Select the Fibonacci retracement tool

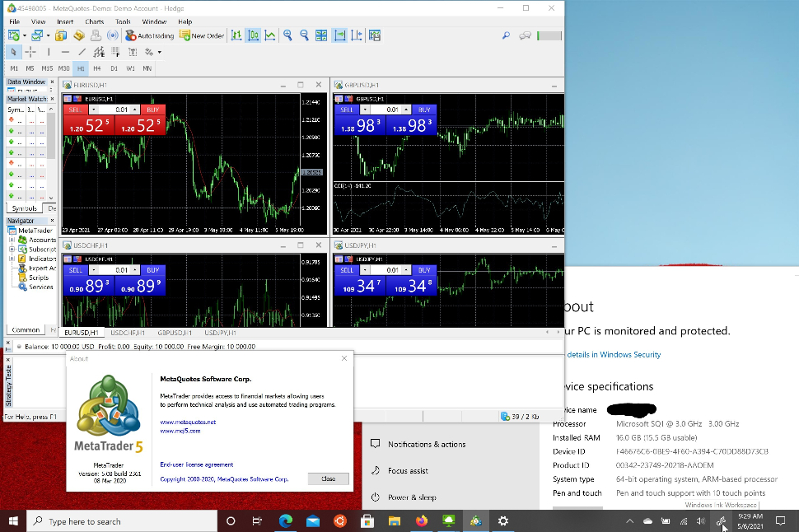click(x=115, y=52)
